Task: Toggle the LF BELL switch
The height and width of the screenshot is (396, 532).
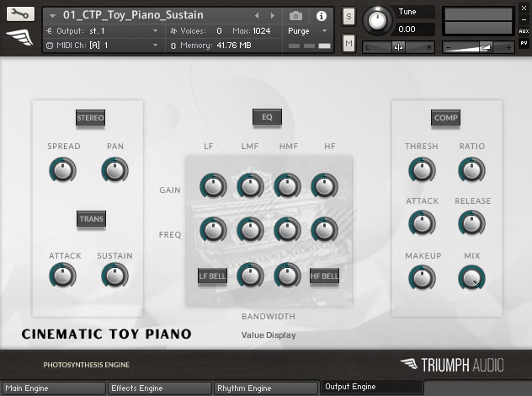Action: [x=212, y=276]
